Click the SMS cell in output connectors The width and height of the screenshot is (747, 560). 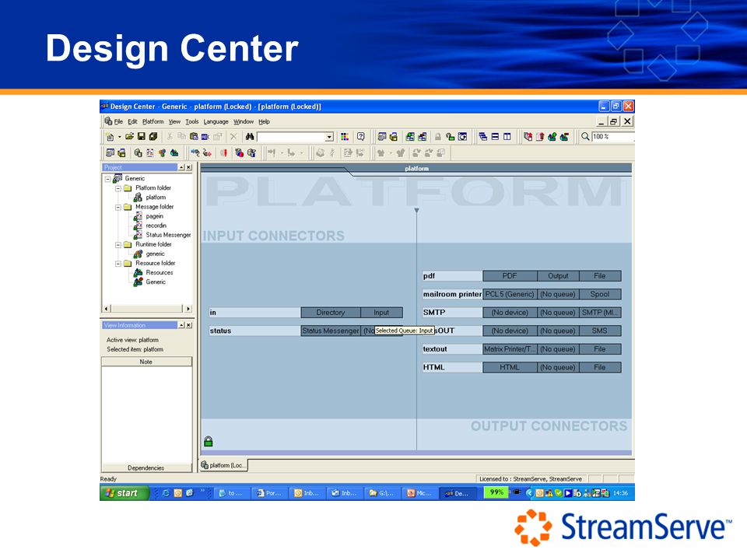click(600, 331)
